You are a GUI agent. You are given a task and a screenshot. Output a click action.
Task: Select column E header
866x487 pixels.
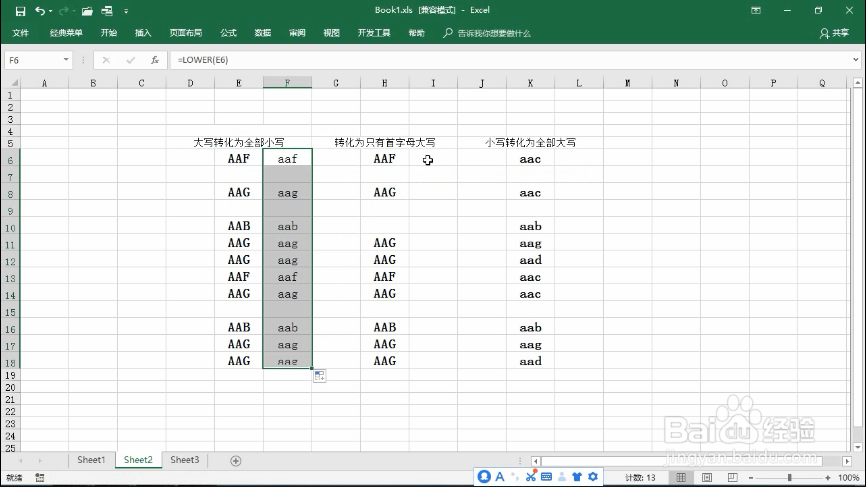tap(239, 83)
